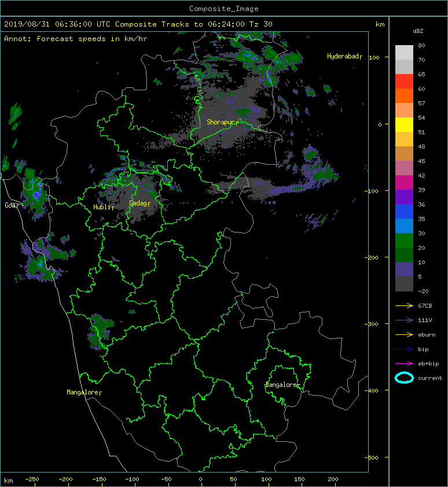
Task: Click the Shorapur city label
Action: (x=223, y=122)
